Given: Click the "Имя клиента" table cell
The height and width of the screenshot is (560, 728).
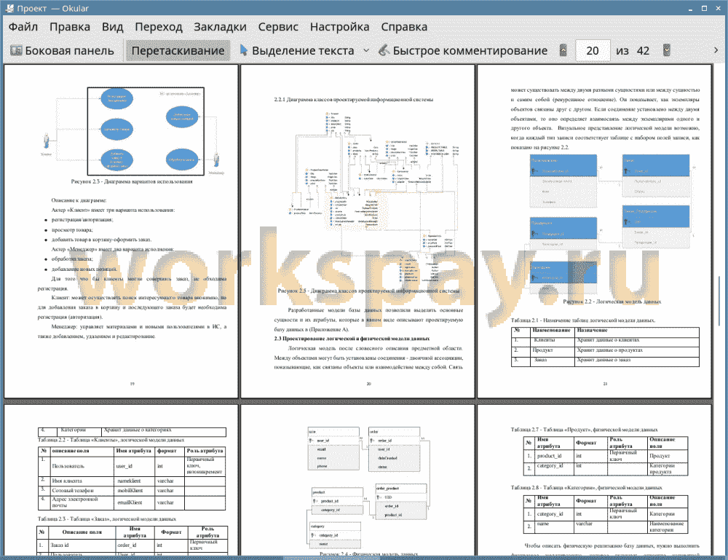Looking at the screenshot, I should click(x=82, y=481).
